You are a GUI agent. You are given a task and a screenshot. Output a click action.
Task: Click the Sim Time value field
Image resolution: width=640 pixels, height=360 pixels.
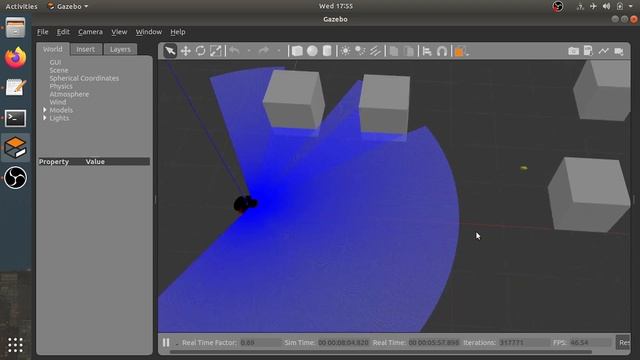pyautogui.click(x=343, y=342)
